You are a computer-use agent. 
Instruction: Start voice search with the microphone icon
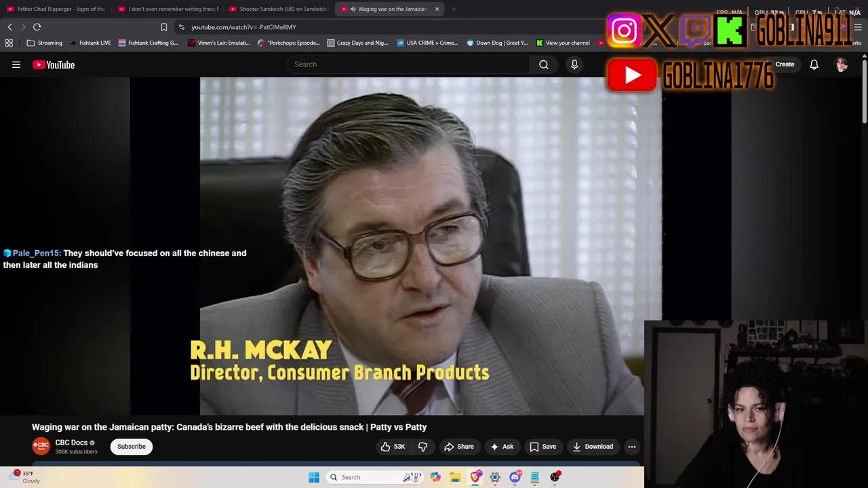574,64
